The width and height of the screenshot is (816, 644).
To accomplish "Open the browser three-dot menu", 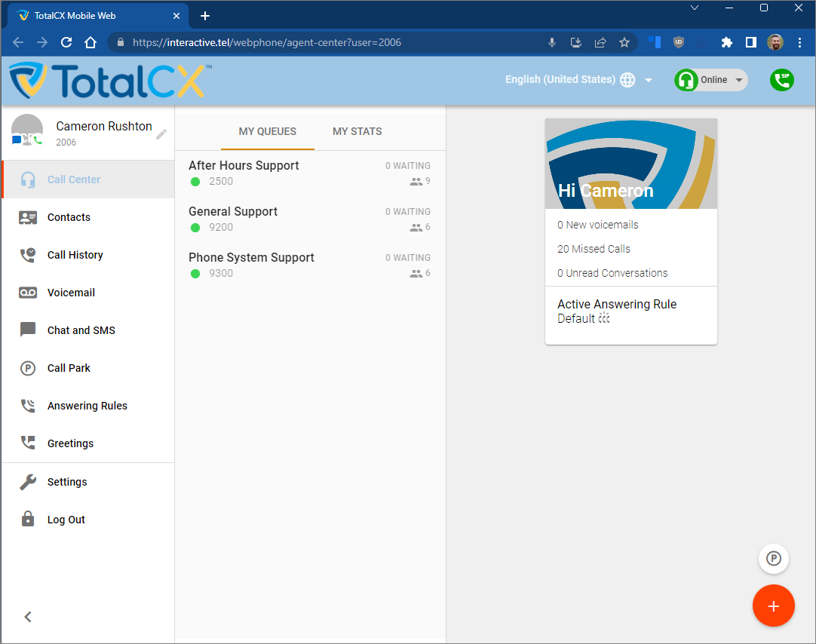I will coord(800,43).
